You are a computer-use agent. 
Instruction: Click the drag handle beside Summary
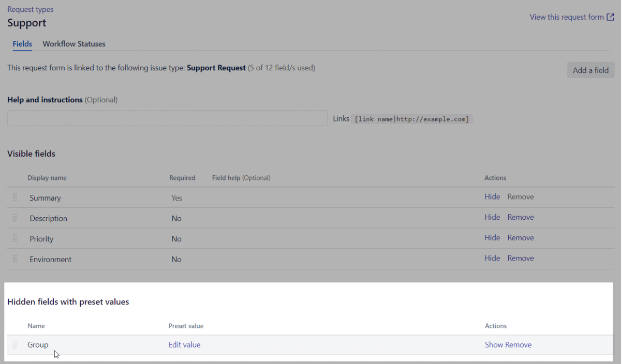14,197
